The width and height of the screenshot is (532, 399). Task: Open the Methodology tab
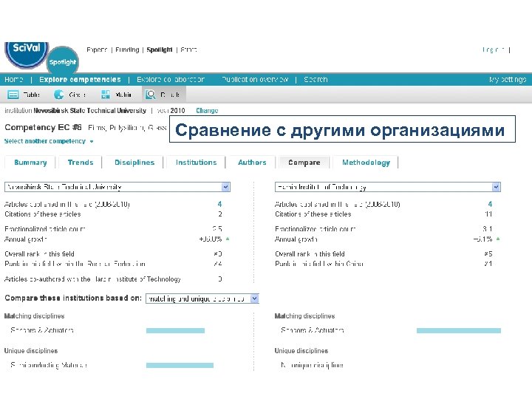tap(366, 163)
